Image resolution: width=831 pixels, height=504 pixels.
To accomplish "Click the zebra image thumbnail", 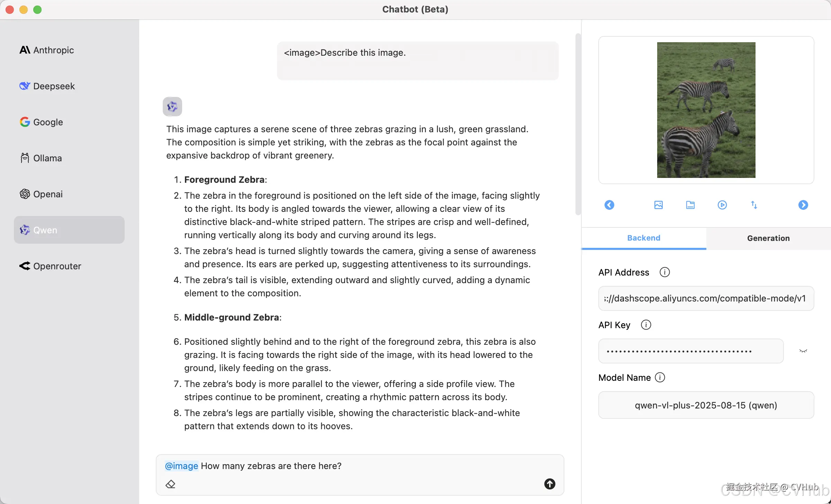I will click(x=706, y=110).
